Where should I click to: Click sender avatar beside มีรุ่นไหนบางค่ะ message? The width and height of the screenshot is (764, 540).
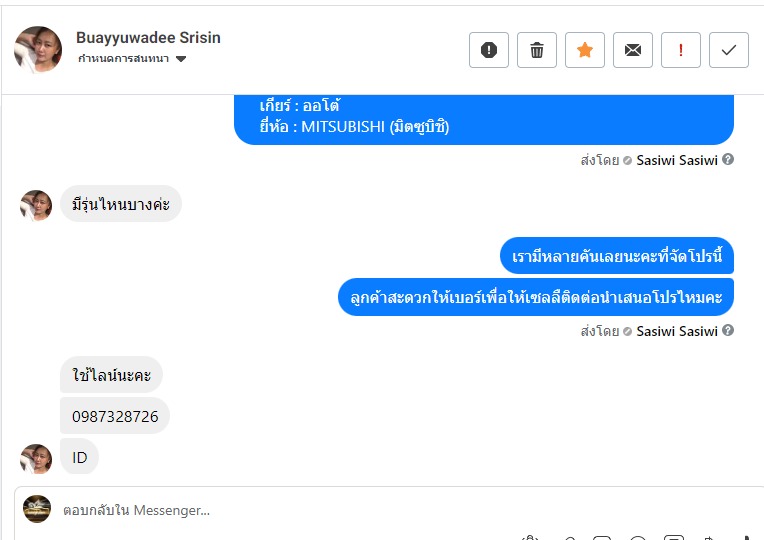[36, 205]
